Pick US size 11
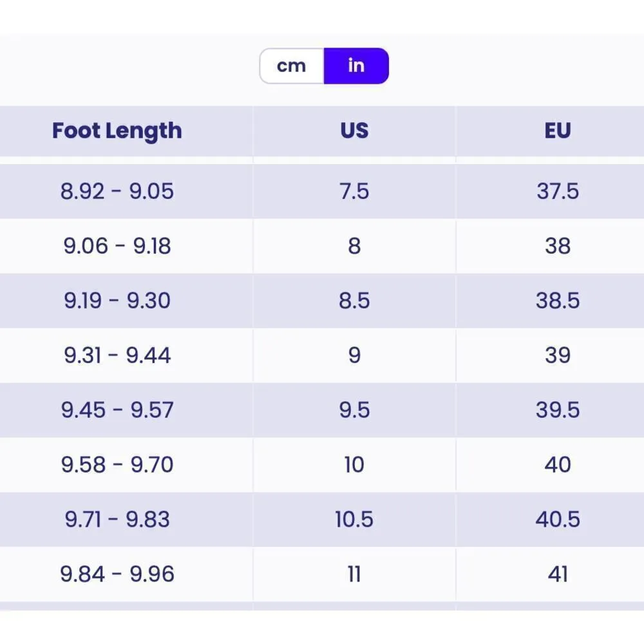644x644 pixels. (354, 574)
